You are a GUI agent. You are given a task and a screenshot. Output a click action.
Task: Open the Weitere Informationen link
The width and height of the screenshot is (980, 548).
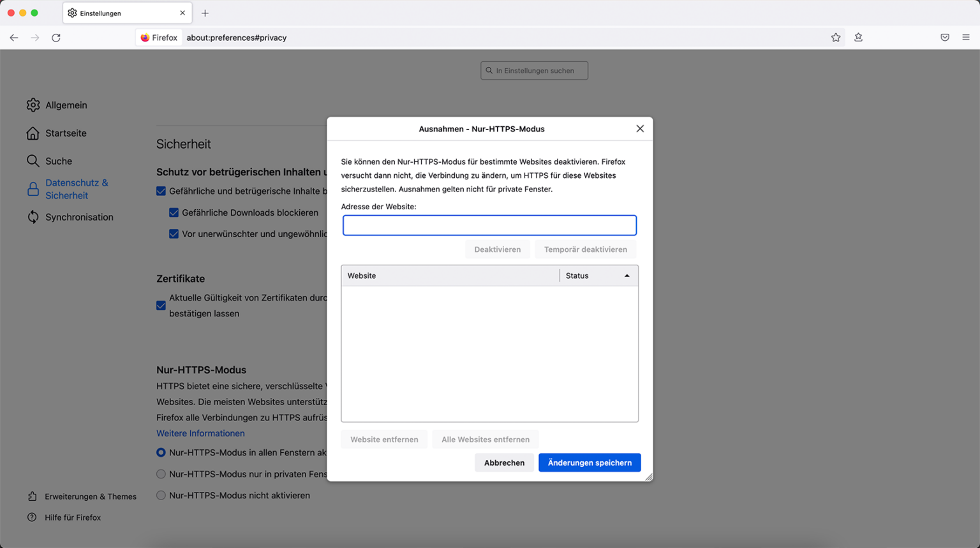pos(200,433)
